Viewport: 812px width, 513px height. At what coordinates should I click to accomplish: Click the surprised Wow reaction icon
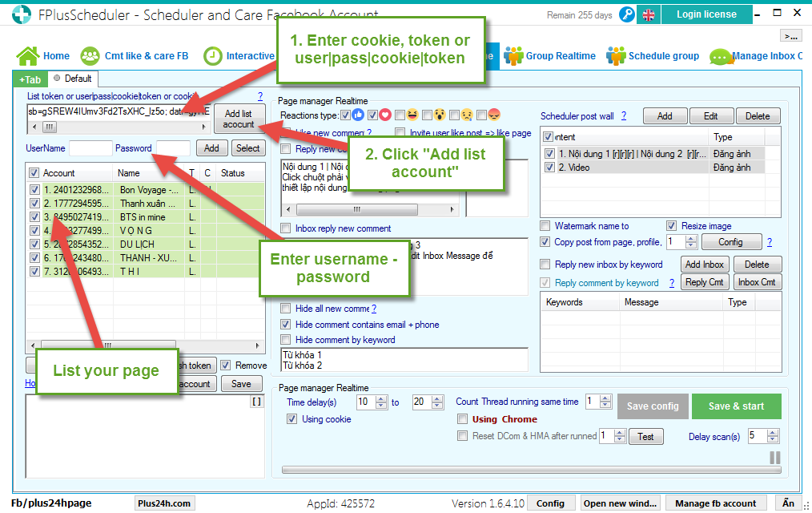[x=440, y=115]
